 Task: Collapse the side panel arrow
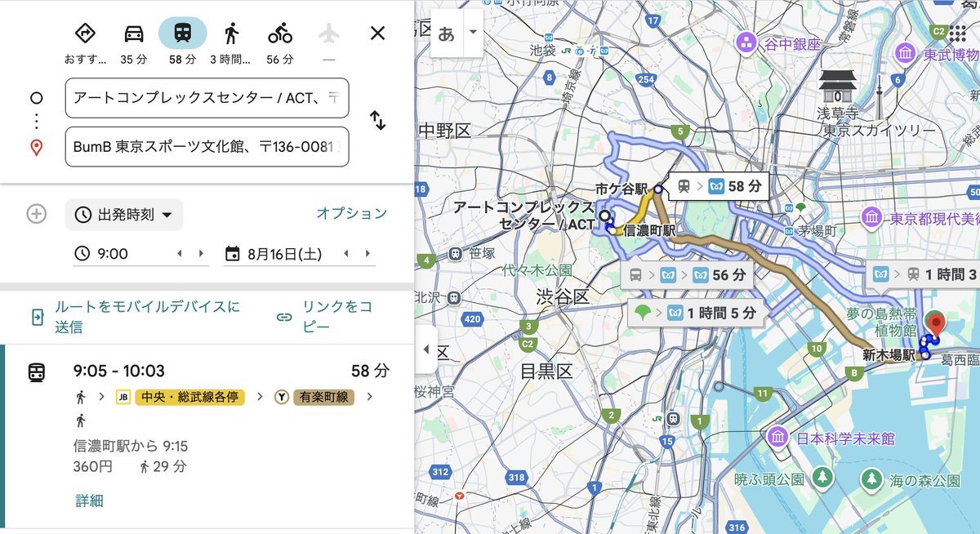pyautogui.click(x=425, y=349)
